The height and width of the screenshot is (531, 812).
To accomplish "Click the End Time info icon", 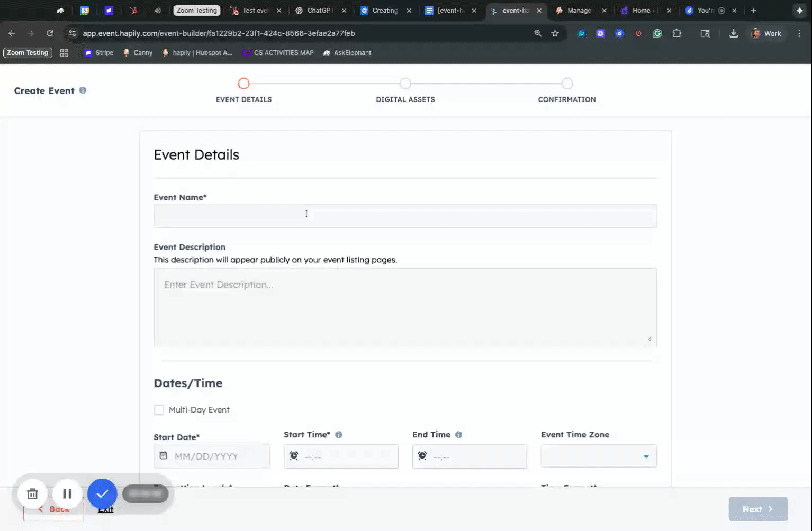I will [x=459, y=435].
